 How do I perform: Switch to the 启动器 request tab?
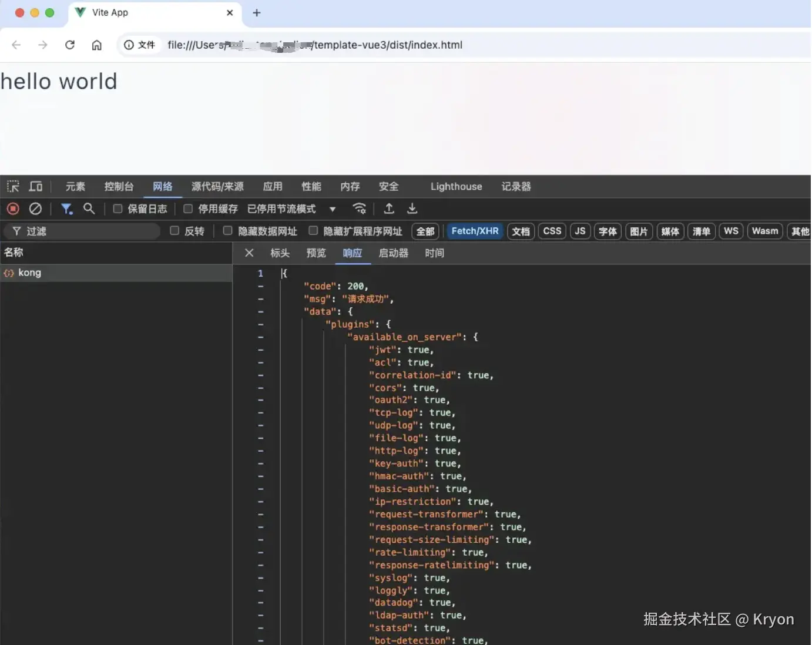pos(394,253)
